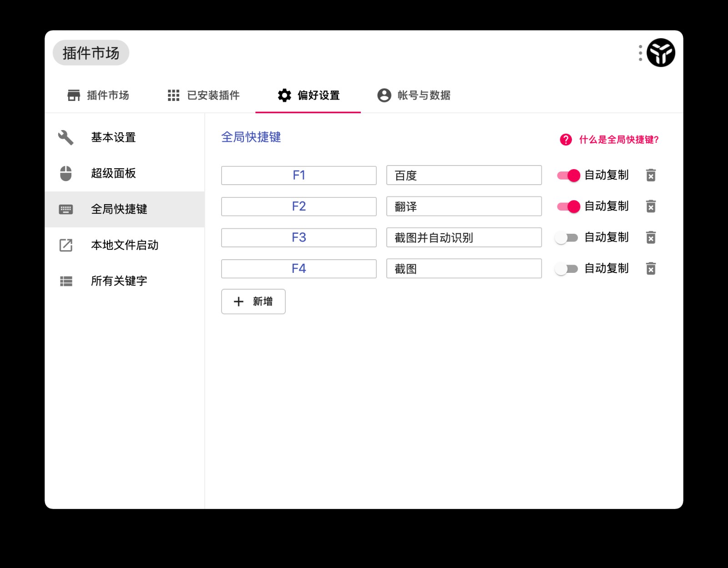Image resolution: width=728 pixels, height=568 pixels.
Task: Click the 新增 add shortcut button
Action: click(253, 302)
